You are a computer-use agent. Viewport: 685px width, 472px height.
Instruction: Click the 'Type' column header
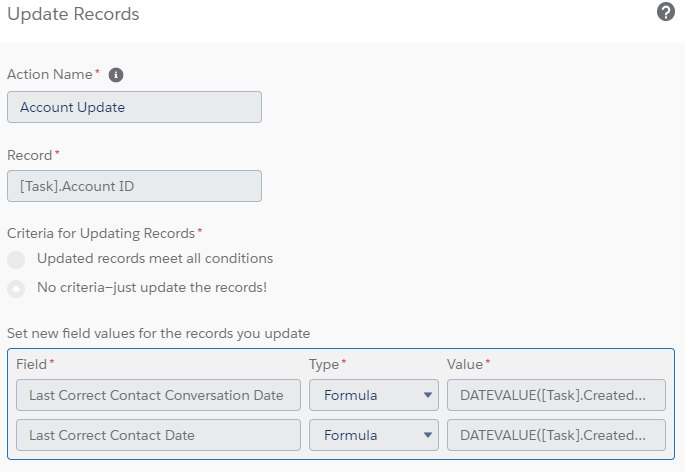click(324, 364)
